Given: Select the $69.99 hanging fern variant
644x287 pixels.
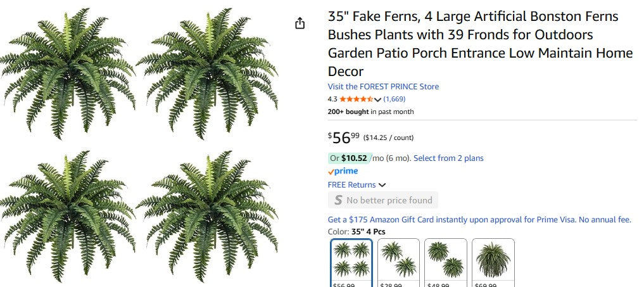Looking at the screenshot, I should (493, 261).
